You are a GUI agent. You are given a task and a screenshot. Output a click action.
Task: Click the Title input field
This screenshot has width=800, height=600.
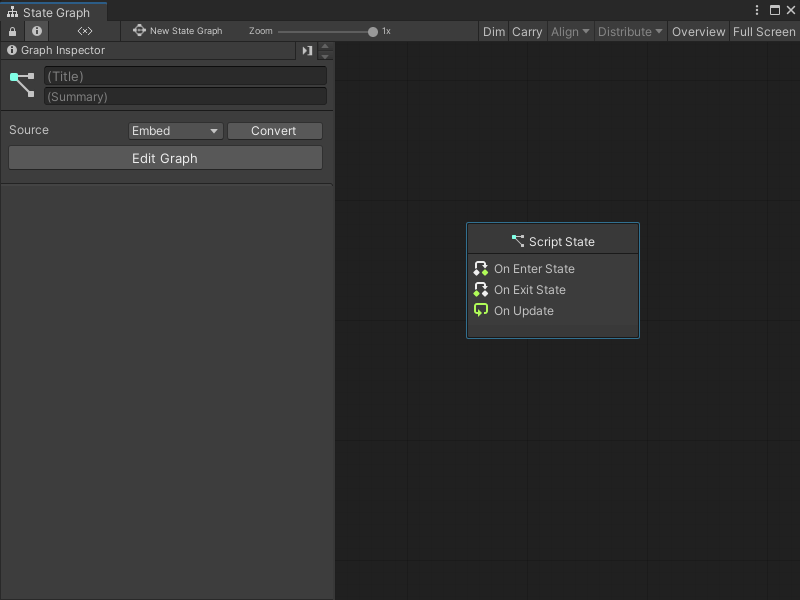[x=185, y=76]
